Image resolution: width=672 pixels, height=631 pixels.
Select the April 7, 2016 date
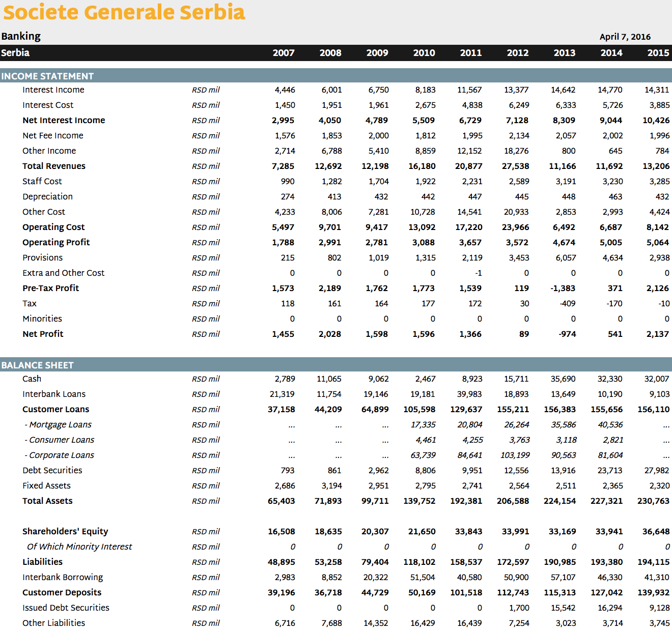(625, 37)
